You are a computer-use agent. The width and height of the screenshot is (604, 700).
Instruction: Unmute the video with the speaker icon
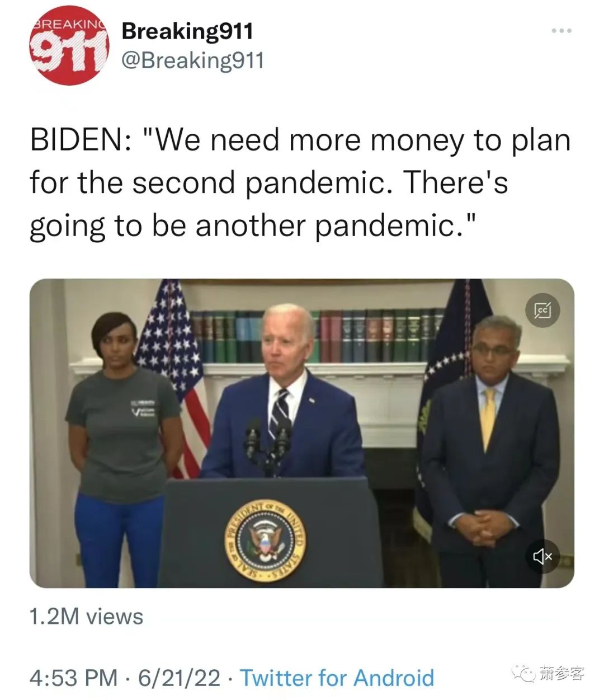click(x=542, y=556)
